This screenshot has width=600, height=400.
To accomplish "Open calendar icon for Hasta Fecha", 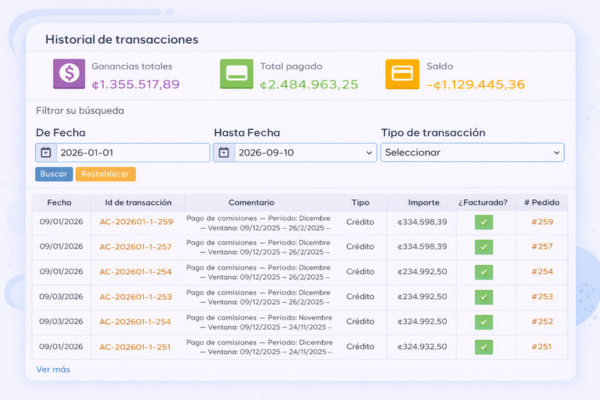I will 224,153.
